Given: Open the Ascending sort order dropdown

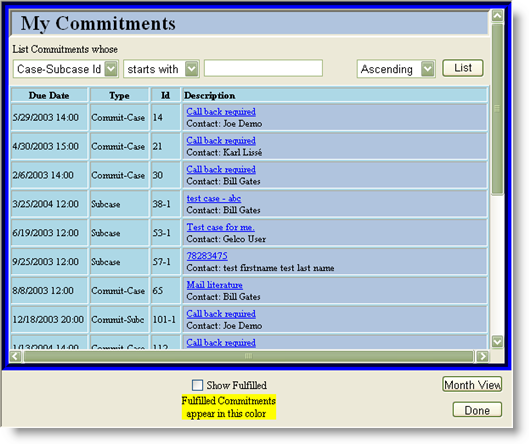Looking at the screenshot, I should (427, 69).
